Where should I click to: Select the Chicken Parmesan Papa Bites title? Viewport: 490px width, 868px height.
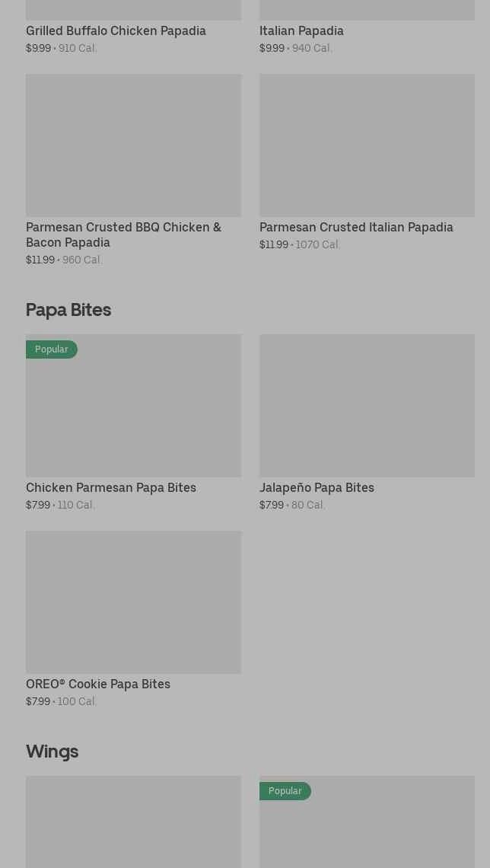pyautogui.click(x=111, y=488)
